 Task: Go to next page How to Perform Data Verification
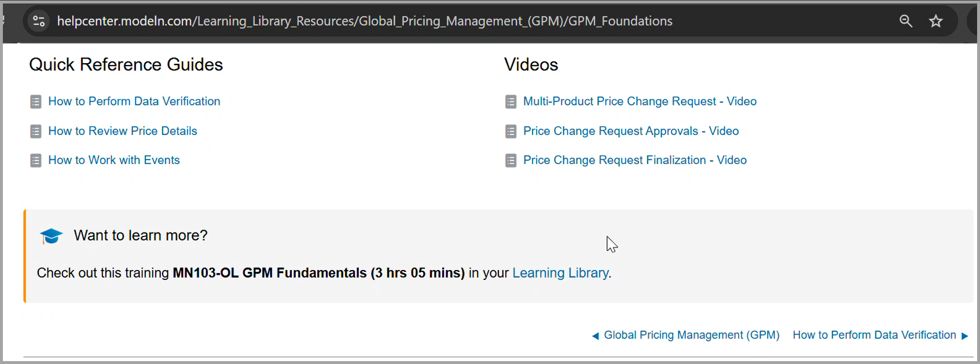click(874, 335)
